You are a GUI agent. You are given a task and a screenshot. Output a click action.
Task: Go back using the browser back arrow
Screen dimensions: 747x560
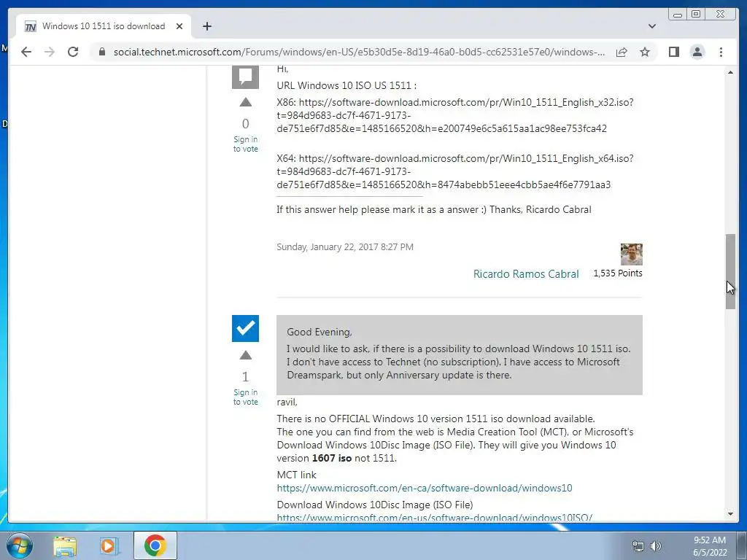(x=26, y=52)
